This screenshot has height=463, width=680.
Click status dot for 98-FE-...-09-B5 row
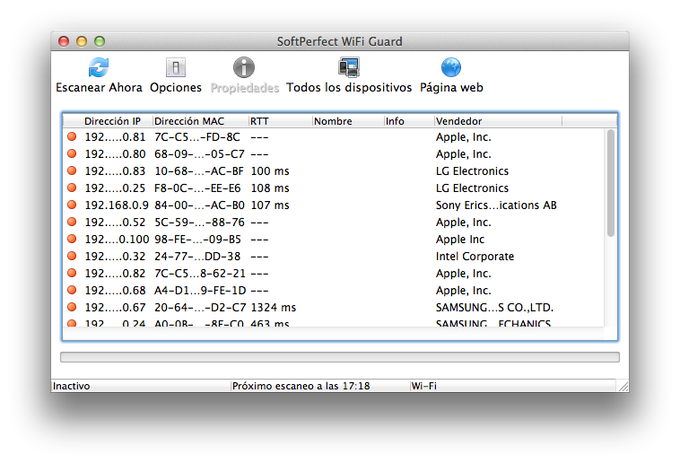(x=72, y=239)
